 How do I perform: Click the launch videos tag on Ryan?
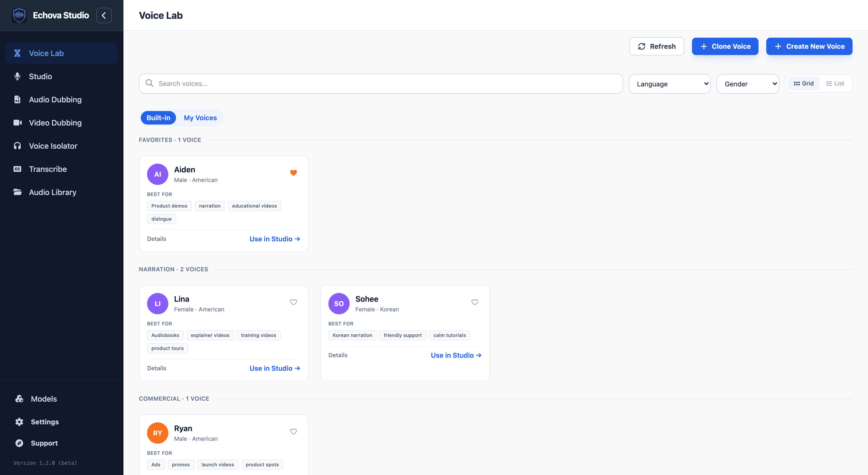218,465
